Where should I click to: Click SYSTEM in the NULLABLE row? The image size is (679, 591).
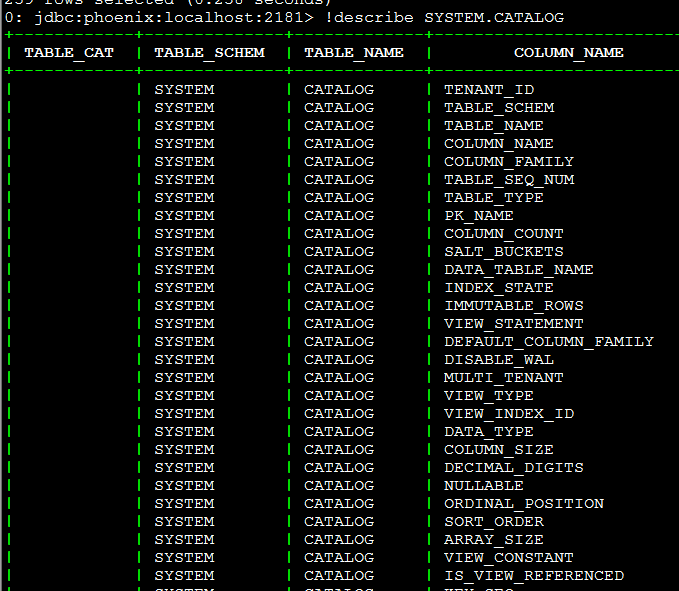pyautogui.click(x=184, y=486)
